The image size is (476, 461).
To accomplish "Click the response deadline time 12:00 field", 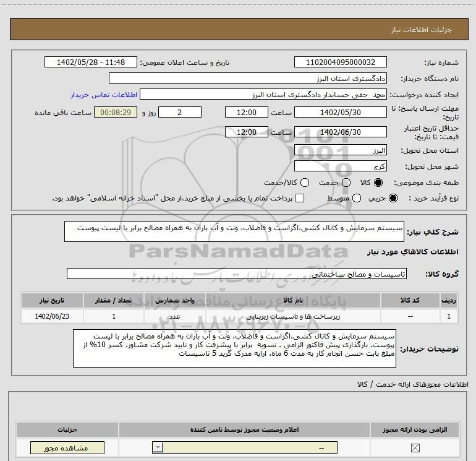I will click(x=247, y=112).
